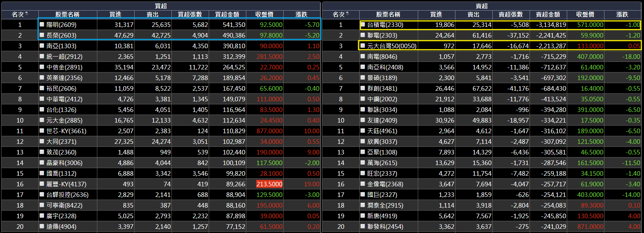Image resolution: width=644 pixels, height=233 pixels.
Task: Open stock 旺宏(2337)
Action: point(382,173)
